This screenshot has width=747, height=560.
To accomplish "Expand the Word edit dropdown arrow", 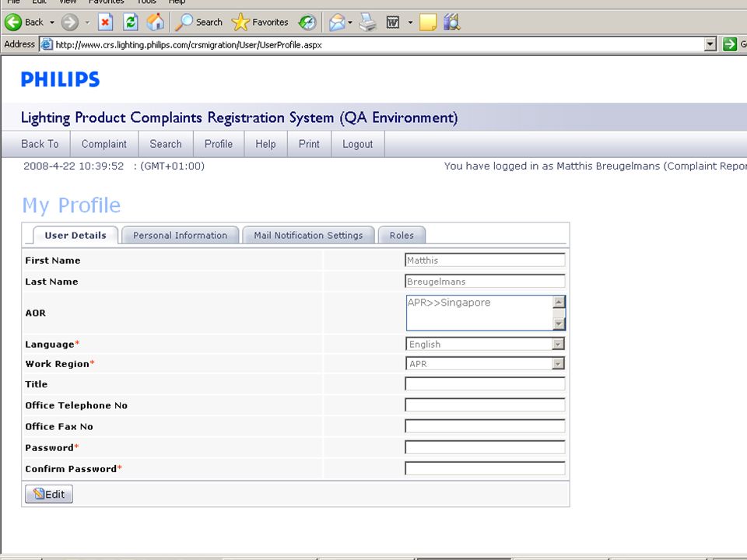I will click(x=410, y=23).
